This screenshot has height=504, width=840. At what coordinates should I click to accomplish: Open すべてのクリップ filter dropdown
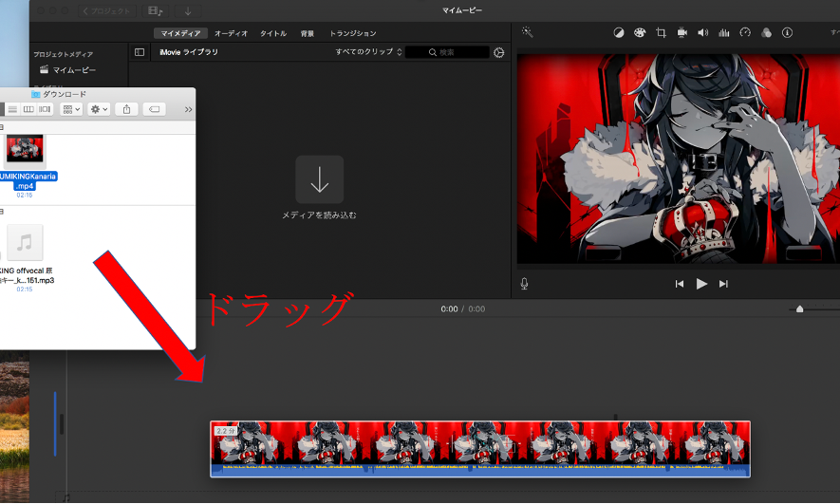point(368,52)
